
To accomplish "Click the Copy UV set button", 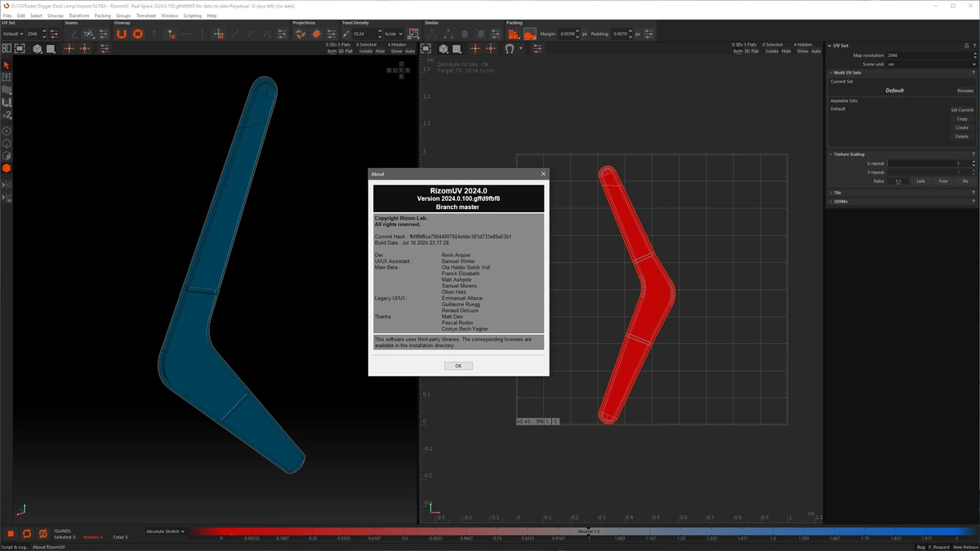I will pyautogui.click(x=962, y=118).
